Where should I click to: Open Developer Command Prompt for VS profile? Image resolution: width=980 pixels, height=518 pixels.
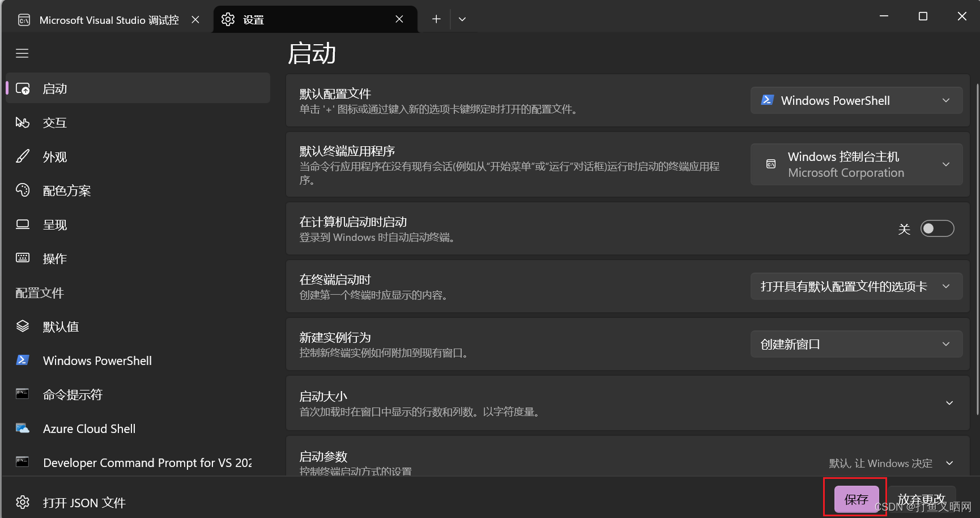(138, 462)
